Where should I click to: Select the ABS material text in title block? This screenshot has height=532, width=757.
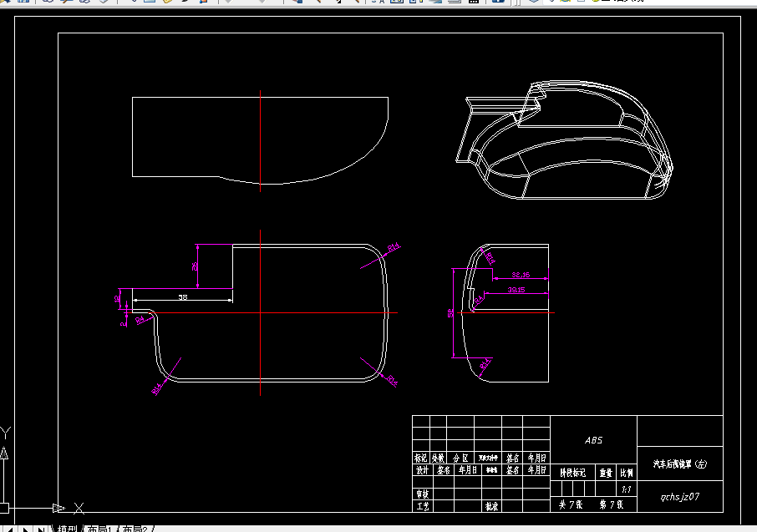coord(593,440)
